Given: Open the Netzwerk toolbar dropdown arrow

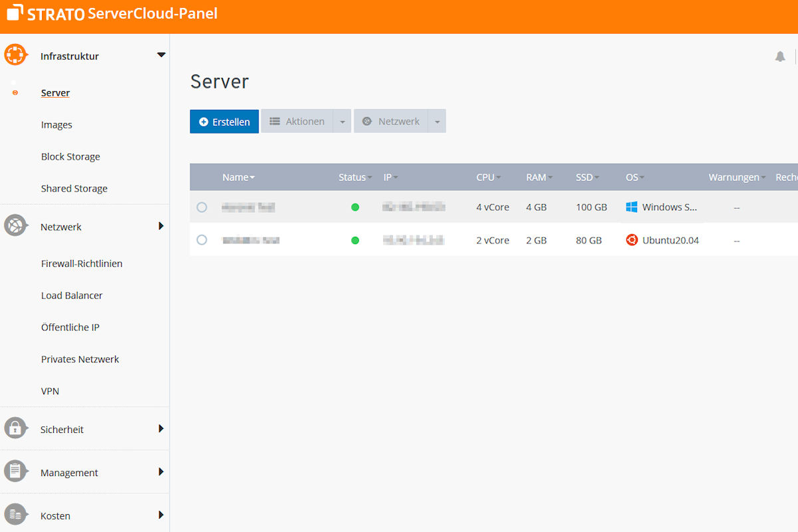Looking at the screenshot, I should 437,122.
